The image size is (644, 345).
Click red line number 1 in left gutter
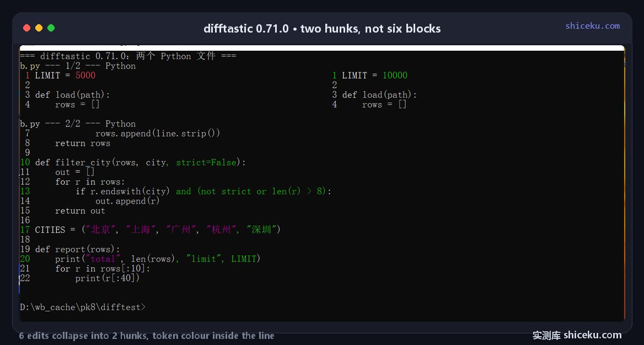click(x=28, y=75)
